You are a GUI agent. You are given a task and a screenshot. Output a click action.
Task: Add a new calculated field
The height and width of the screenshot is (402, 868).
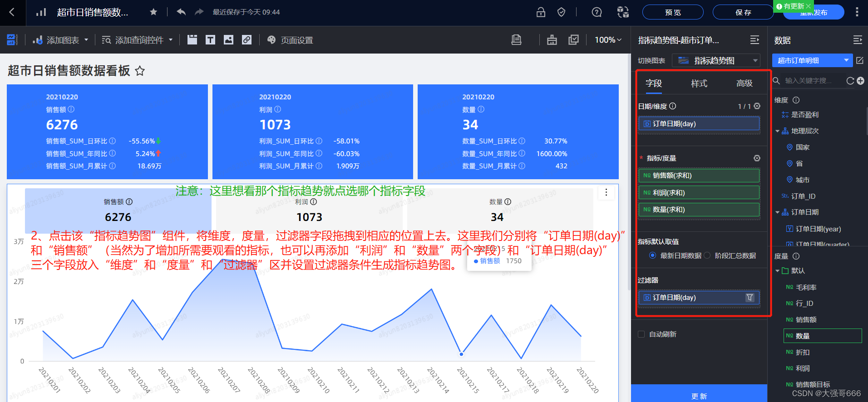860,81
